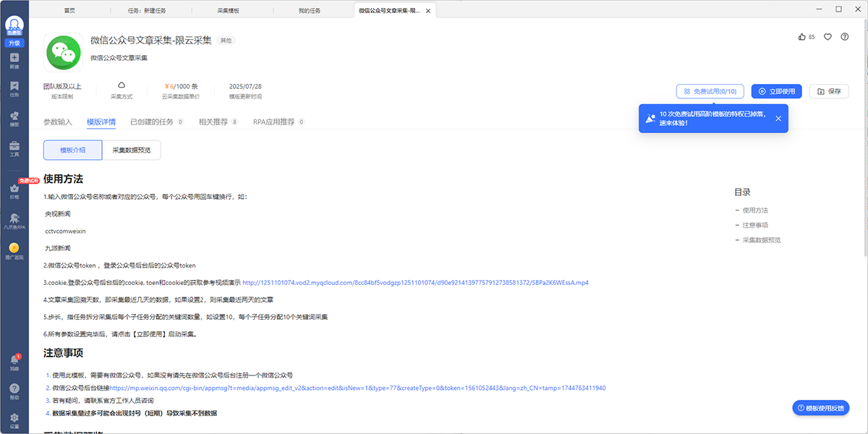The image size is (868, 434).
Task: Open the mp.weixin.qq.com backend link
Action: (x=357, y=388)
